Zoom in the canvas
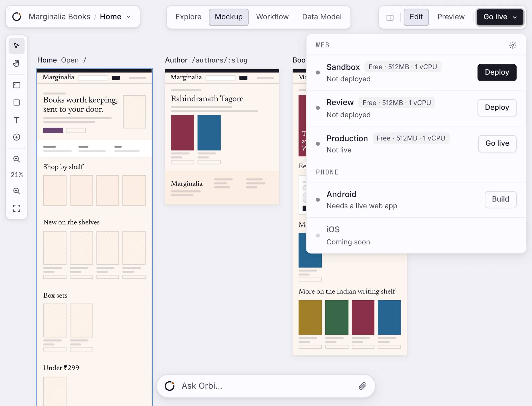The height and width of the screenshot is (406, 532). coord(17,191)
